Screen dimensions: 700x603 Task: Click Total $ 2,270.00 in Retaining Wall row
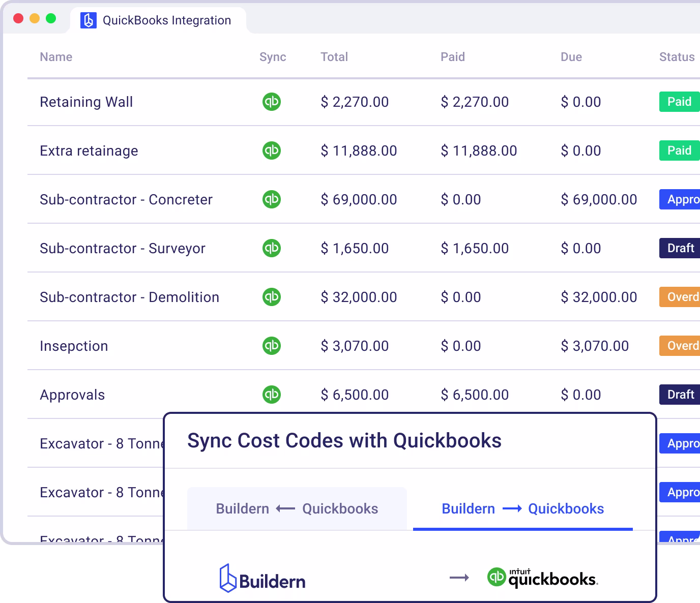click(355, 102)
